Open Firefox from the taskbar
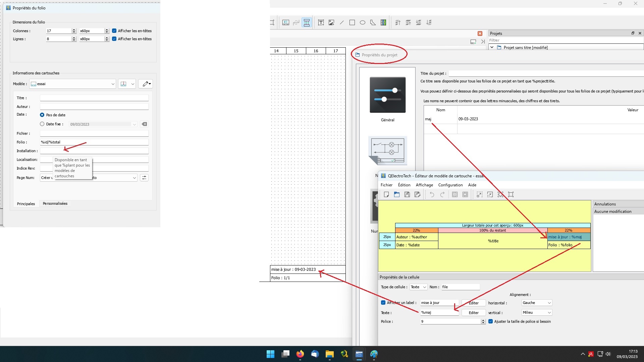The height and width of the screenshot is (362, 644). (x=300, y=354)
